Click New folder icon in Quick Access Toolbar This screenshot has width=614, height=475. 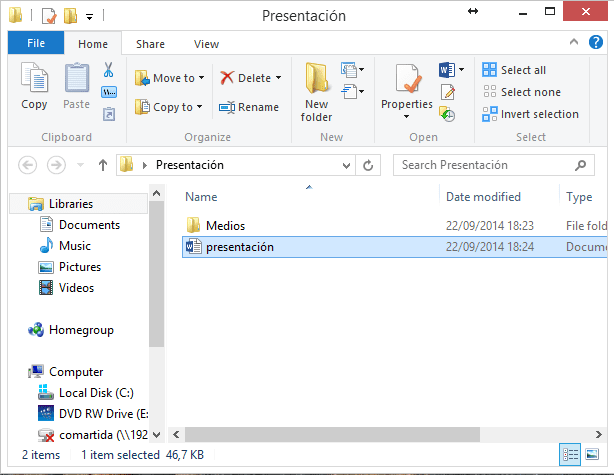pyautogui.click(x=70, y=16)
